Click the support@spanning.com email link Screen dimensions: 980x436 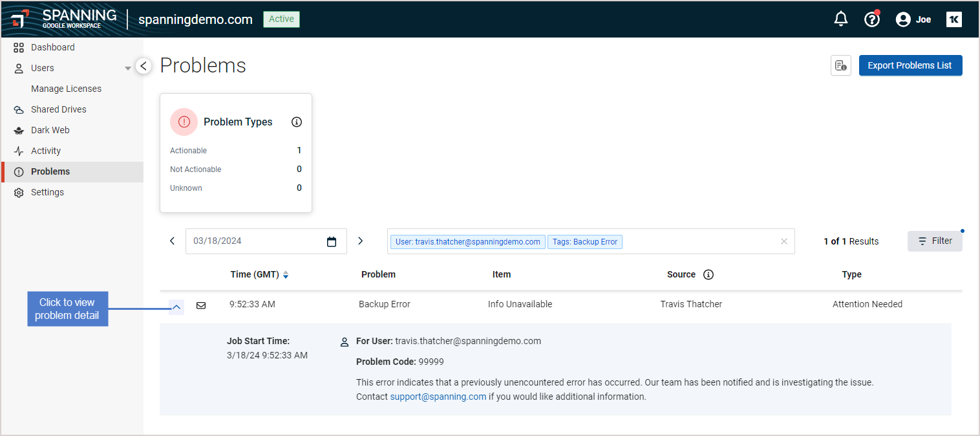(438, 397)
